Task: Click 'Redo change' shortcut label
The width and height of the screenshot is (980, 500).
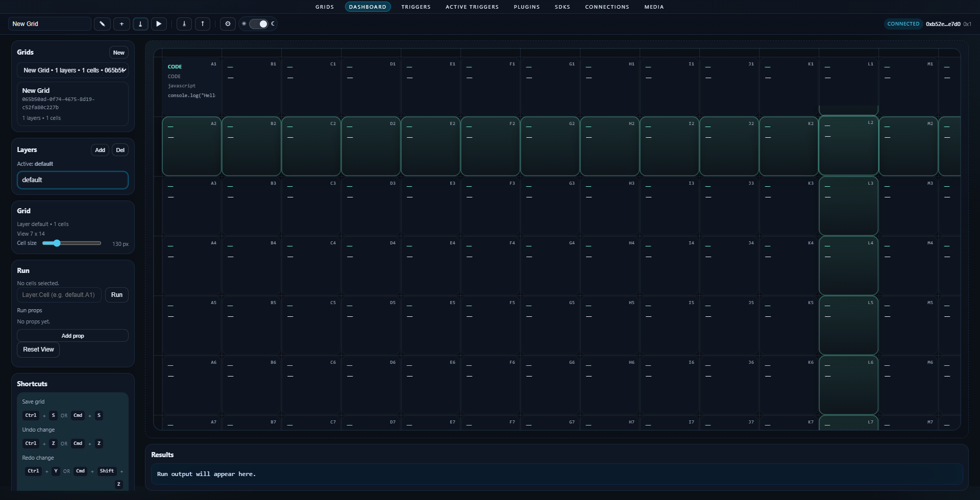Action: click(38, 458)
